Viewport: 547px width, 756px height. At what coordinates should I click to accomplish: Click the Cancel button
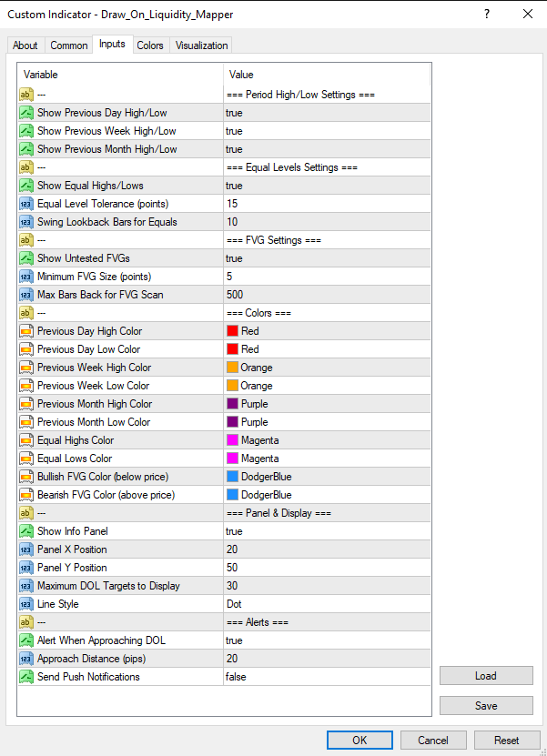[x=433, y=741]
